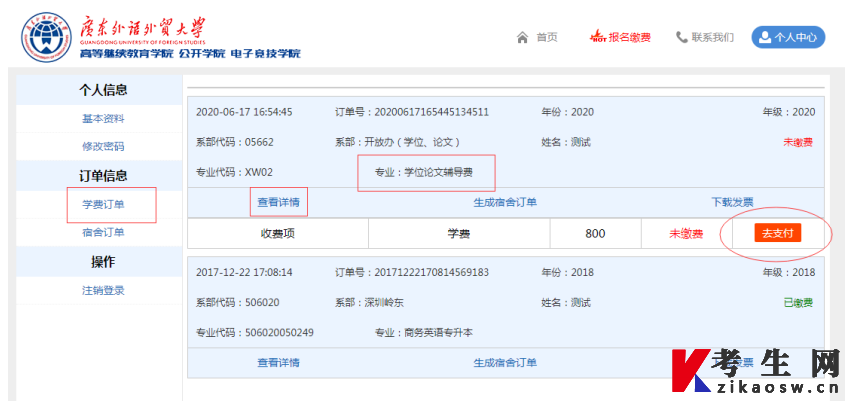Click 系部代码：506020 text
Image resolution: width=854 pixels, height=406 pixels.
[x=237, y=302]
